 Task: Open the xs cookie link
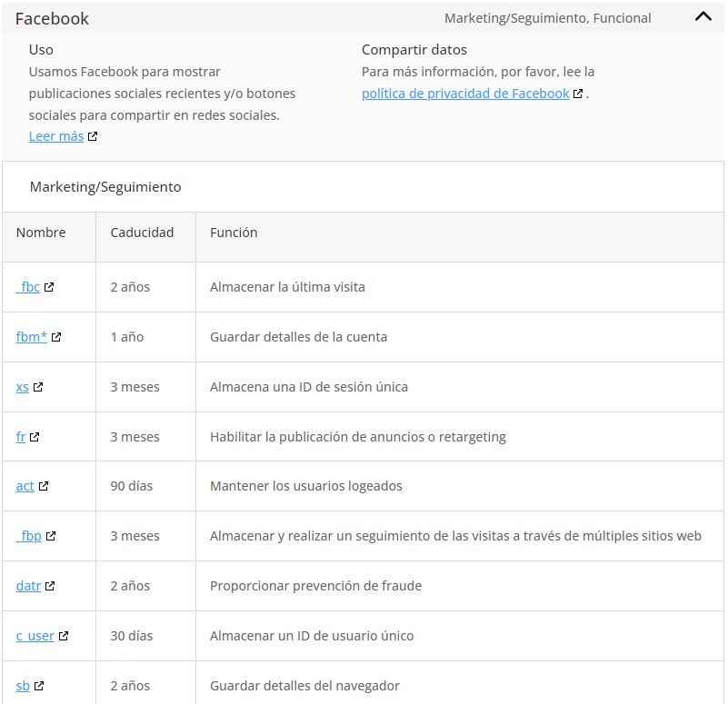(23, 387)
